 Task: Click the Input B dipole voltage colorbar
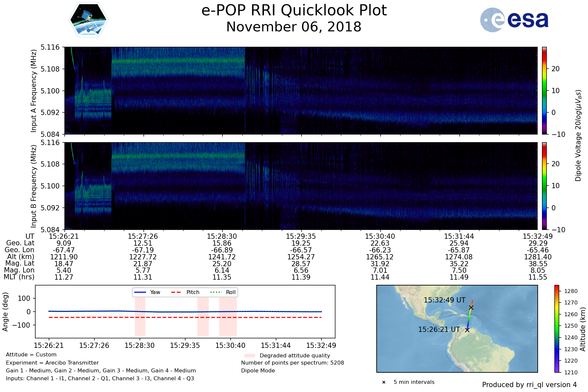544,186
